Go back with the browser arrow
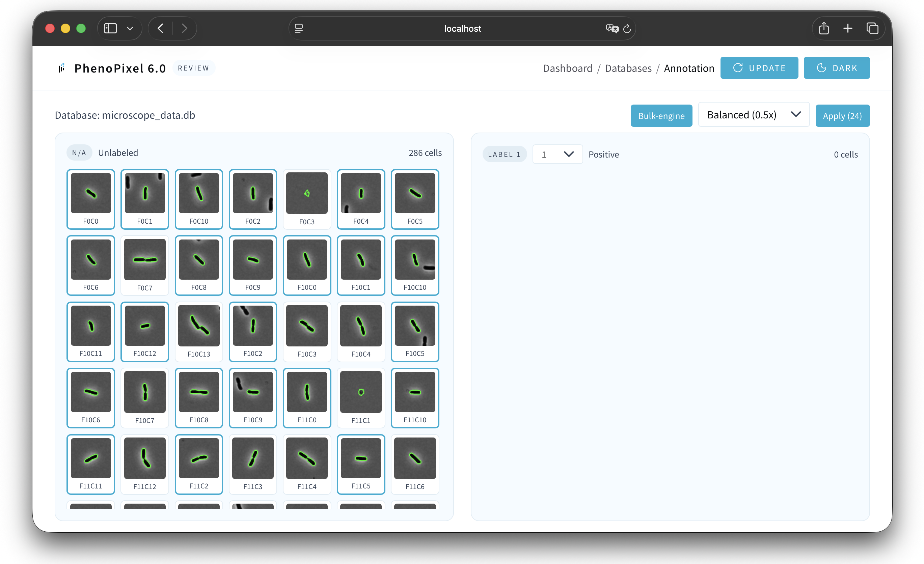The height and width of the screenshot is (564, 924). click(161, 28)
